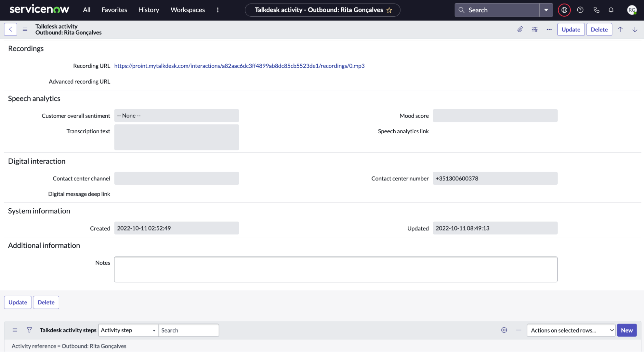
Task: Open the RG user avatar menu
Action: click(x=632, y=10)
